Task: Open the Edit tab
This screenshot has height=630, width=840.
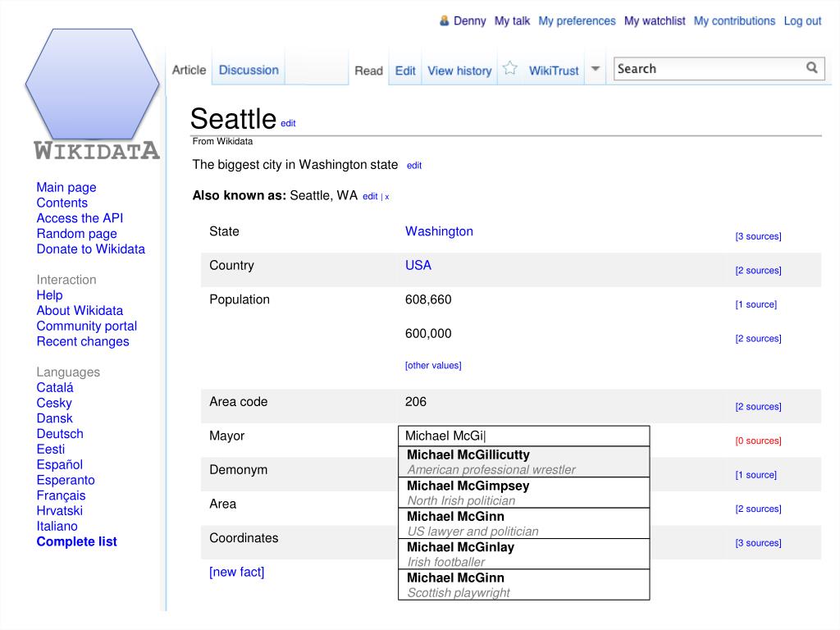Action: click(405, 71)
